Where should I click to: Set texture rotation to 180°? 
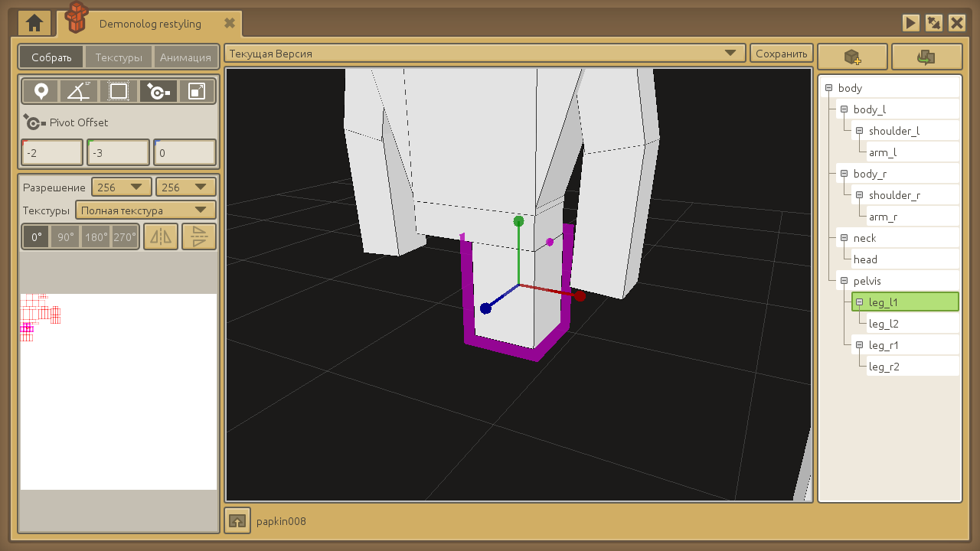[96, 237]
